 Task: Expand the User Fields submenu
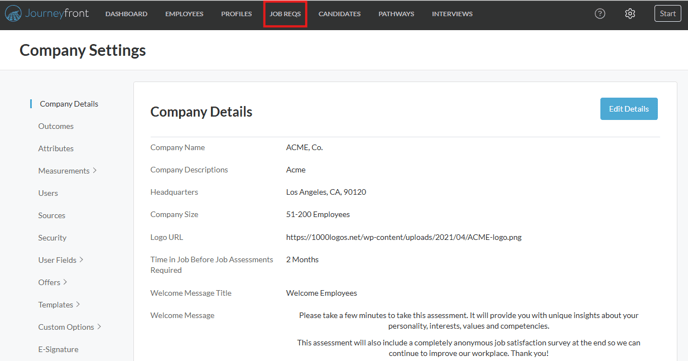click(61, 260)
